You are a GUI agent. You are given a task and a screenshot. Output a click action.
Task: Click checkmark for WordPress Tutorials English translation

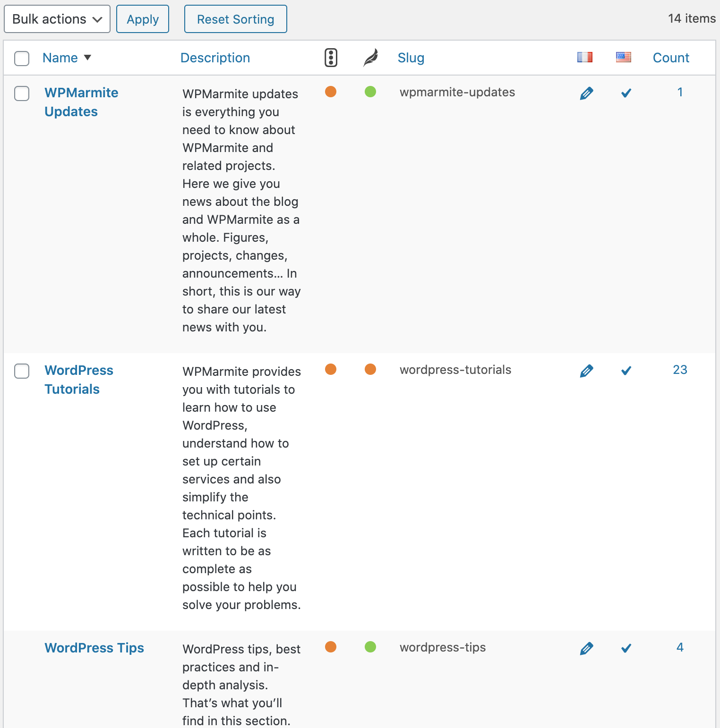[626, 371]
